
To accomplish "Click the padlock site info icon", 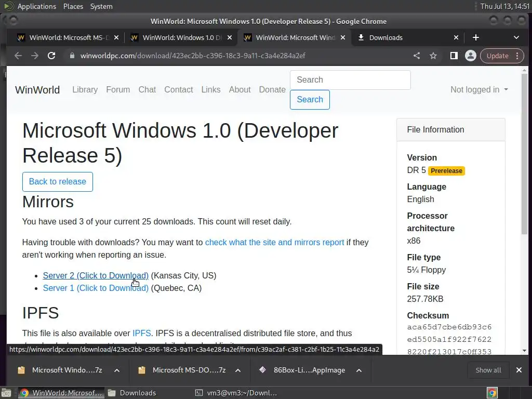I will [72, 56].
